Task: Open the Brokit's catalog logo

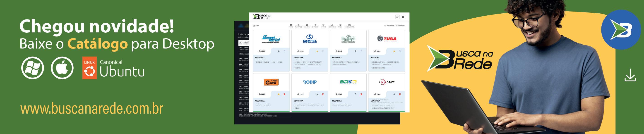Action: click(348, 39)
